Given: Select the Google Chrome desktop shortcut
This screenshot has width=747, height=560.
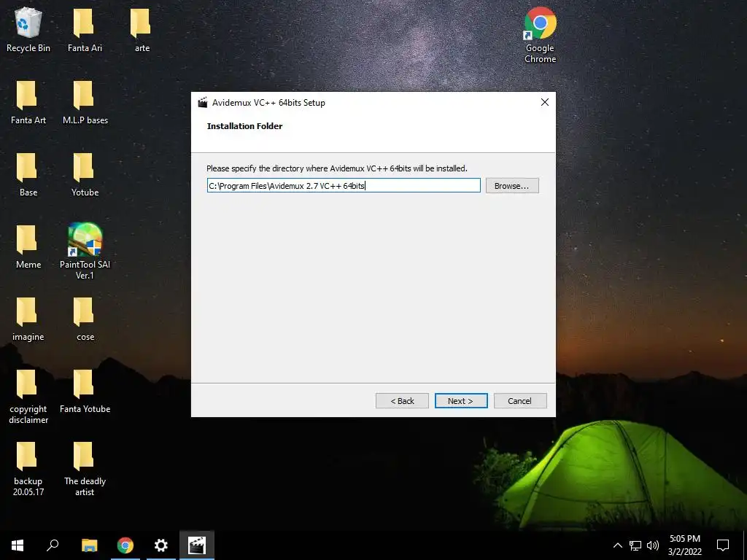Looking at the screenshot, I should pos(540,35).
